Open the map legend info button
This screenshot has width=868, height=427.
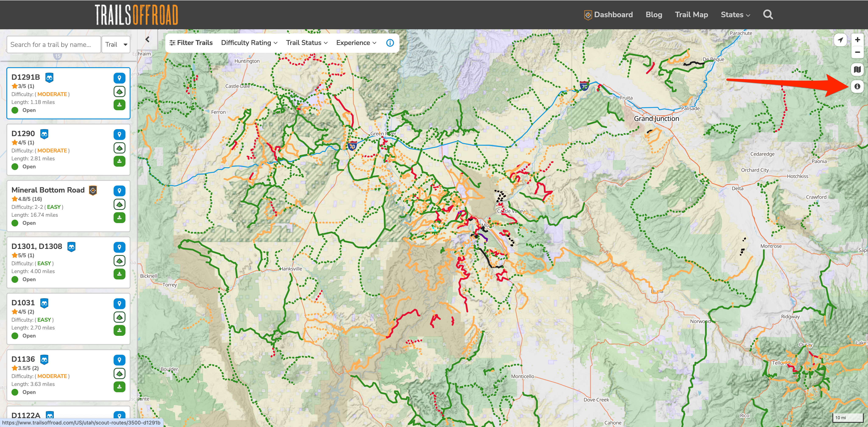coord(857,86)
